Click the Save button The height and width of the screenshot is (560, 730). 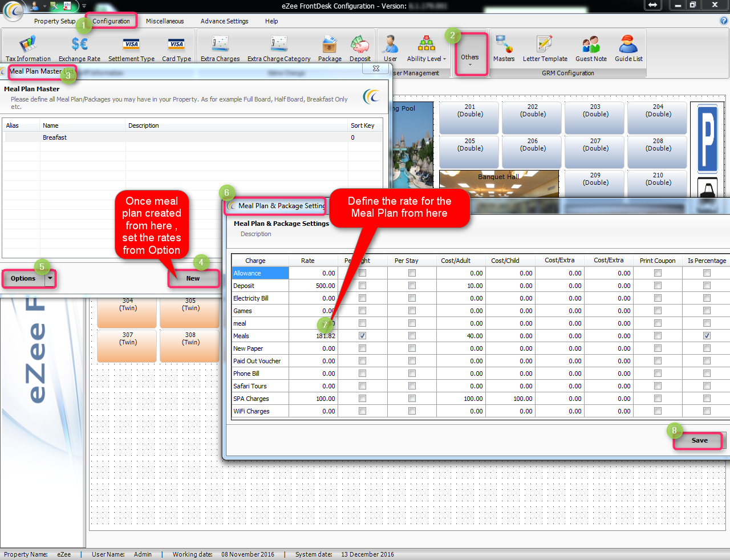[699, 440]
